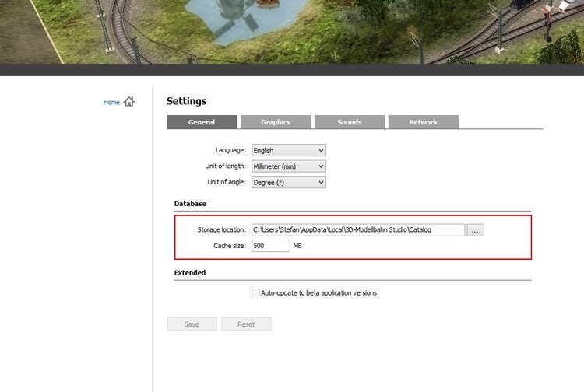
Task: Click the Cache size label
Action: point(230,246)
